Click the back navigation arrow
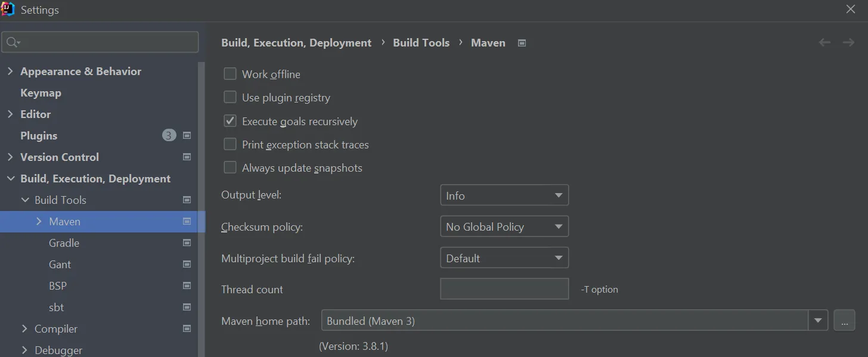Screen dimensions: 868x357 (824, 42)
